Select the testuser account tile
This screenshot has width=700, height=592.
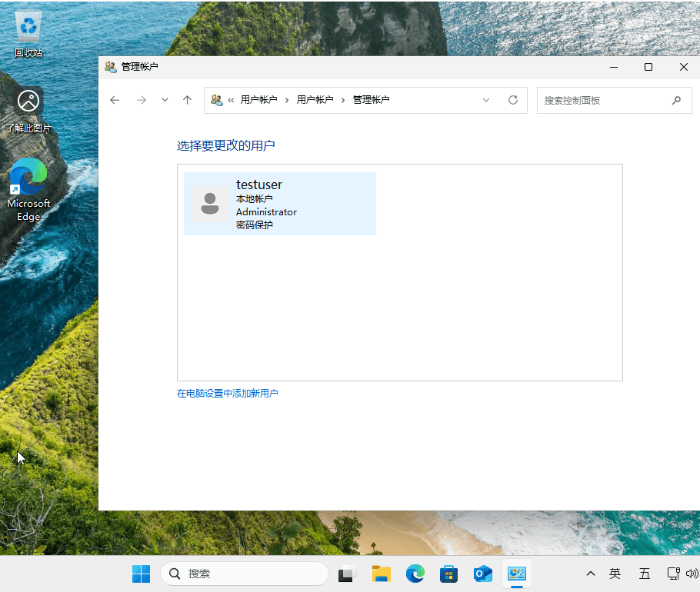(x=280, y=204)
